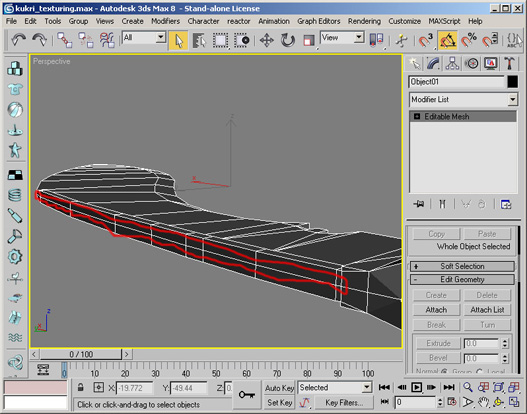Select the Scale tool
Screen dimensions: 527x414
tap(309, 40)
